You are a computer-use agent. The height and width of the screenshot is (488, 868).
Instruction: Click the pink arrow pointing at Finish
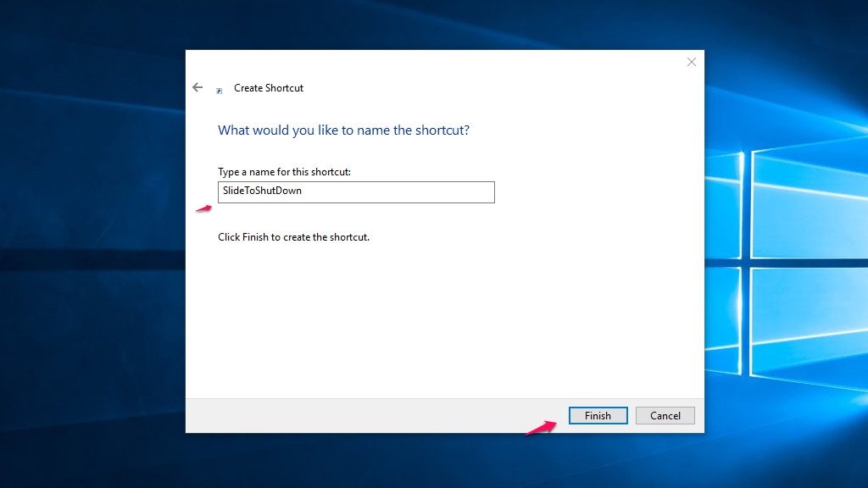click(539, 427)
